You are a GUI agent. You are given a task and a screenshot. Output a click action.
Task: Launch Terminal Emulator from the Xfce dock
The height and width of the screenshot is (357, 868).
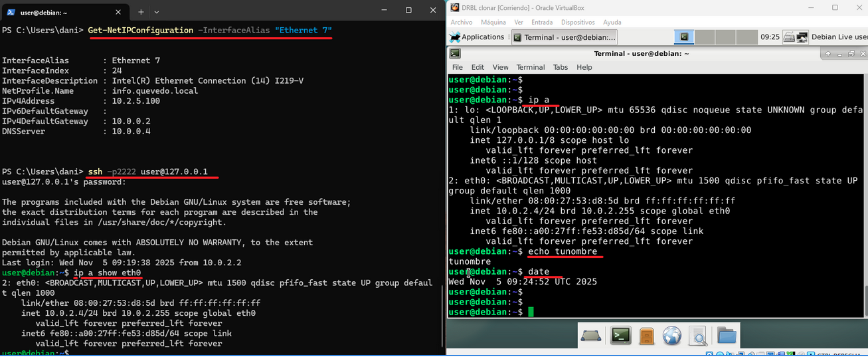click(x=621, y=336)
